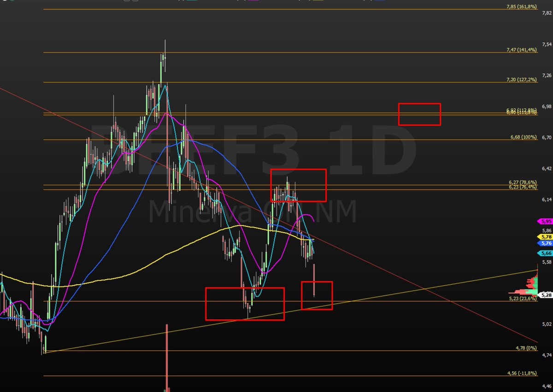Click the 6,42 price axis label
Viewport: 553px width, 392px height.
pos(547,169)
